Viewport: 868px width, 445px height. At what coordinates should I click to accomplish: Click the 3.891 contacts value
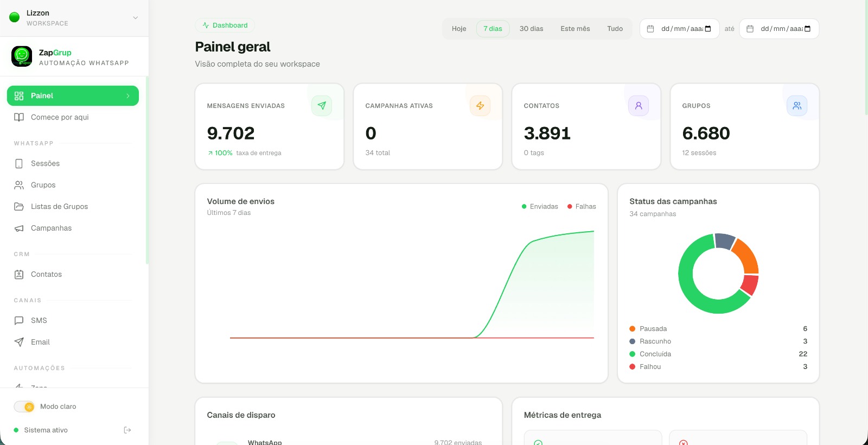point(547,133)
